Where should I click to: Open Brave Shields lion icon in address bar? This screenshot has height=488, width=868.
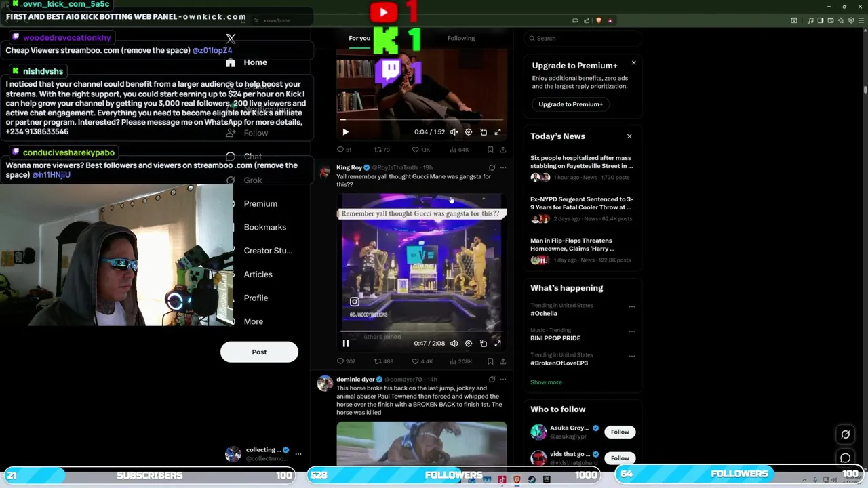598,20
